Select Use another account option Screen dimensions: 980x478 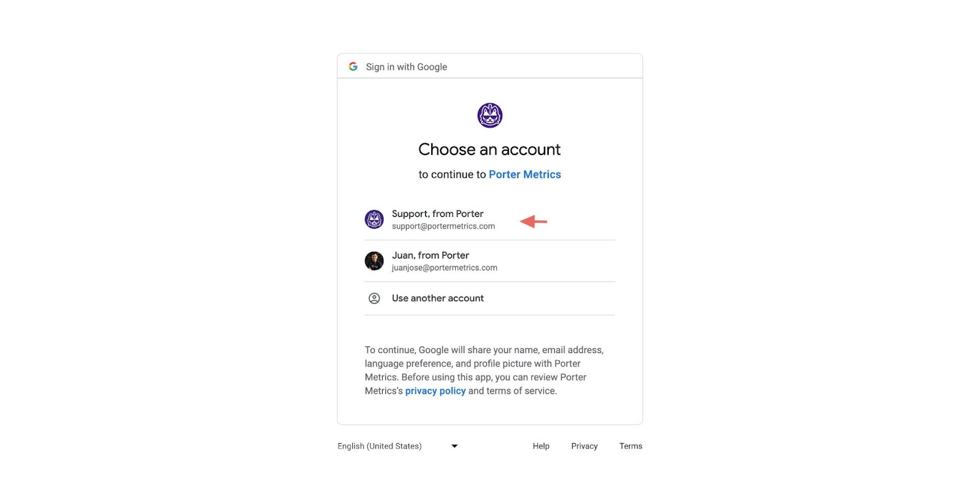[x=490, y=298]
